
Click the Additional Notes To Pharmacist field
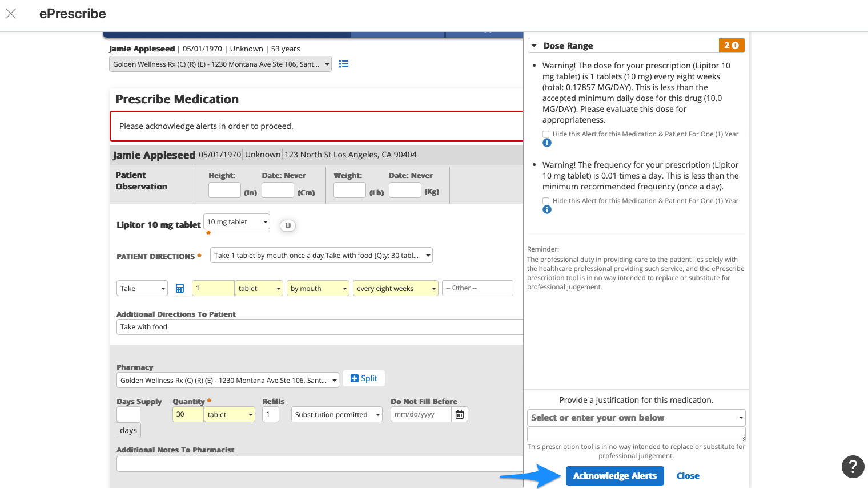point(320,464)
